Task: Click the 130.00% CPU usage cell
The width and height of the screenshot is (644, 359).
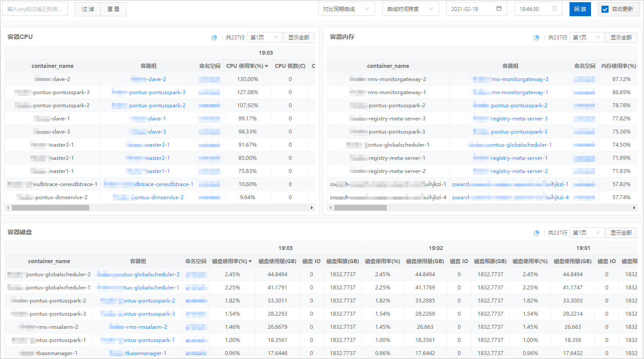Action: coord(248,79)
